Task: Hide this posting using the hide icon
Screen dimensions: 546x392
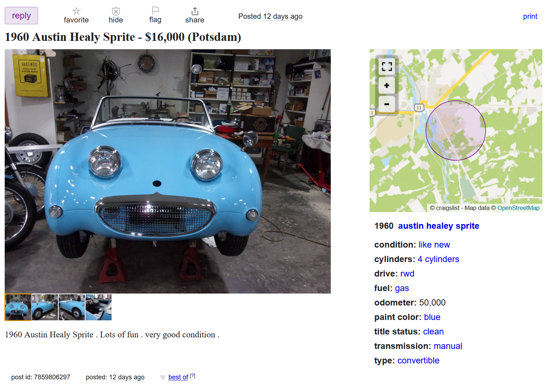Action: [x=116, y=11]
